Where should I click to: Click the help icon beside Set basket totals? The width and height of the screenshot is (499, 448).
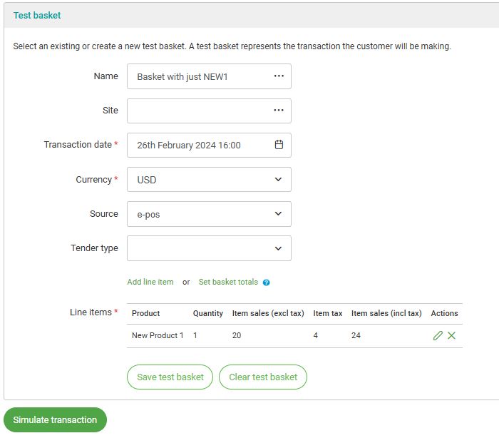pos(267,282)
